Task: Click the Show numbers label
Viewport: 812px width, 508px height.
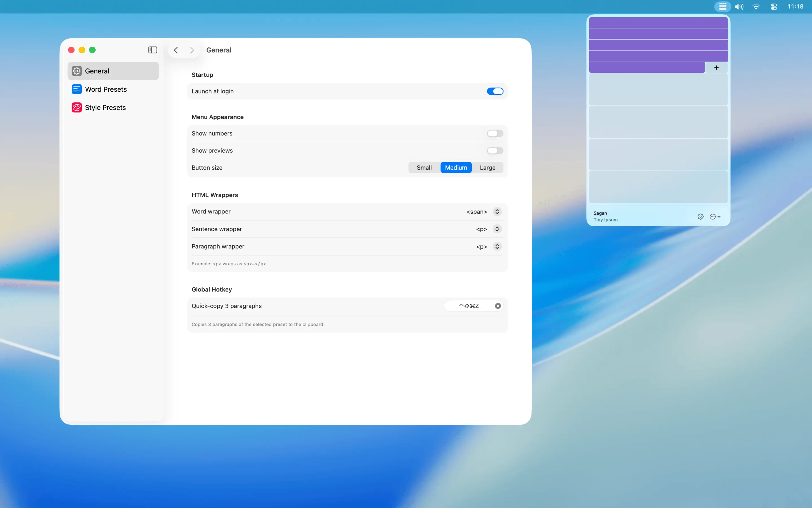Action: 212,133
